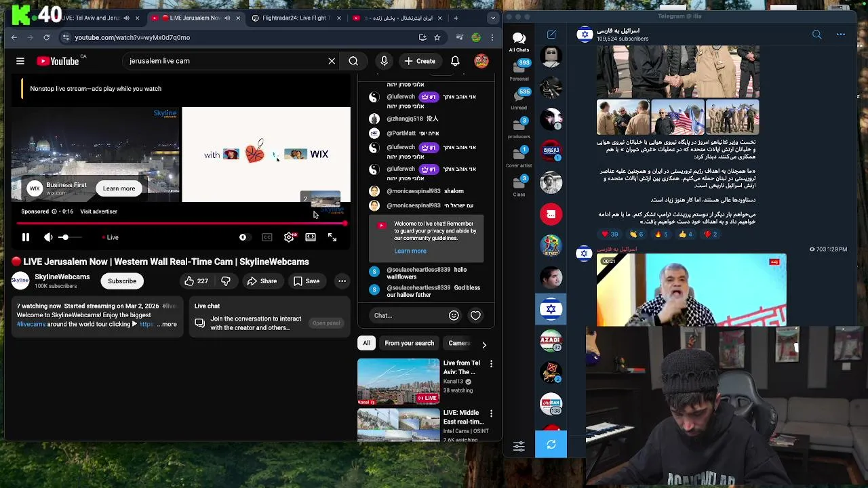Viewport: 868px width, 488px height.
Task: Open the YouTube guide hamburger menu
Action: [x=20, y=61]
